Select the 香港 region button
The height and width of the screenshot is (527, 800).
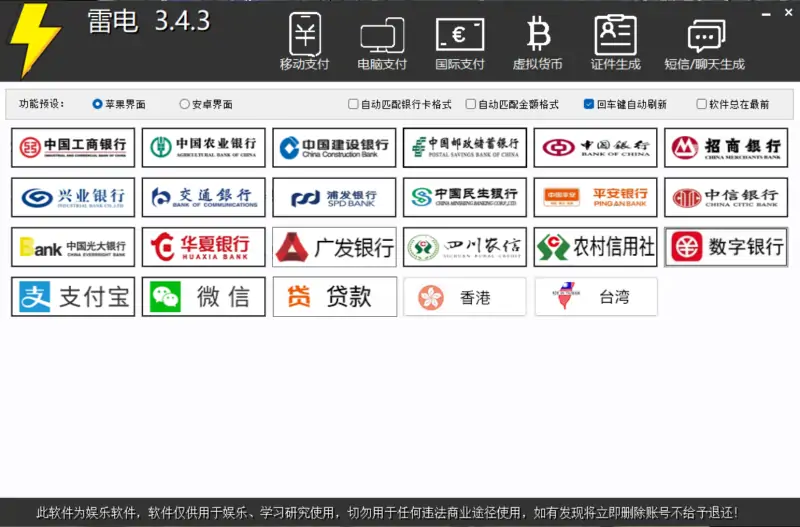465,297
